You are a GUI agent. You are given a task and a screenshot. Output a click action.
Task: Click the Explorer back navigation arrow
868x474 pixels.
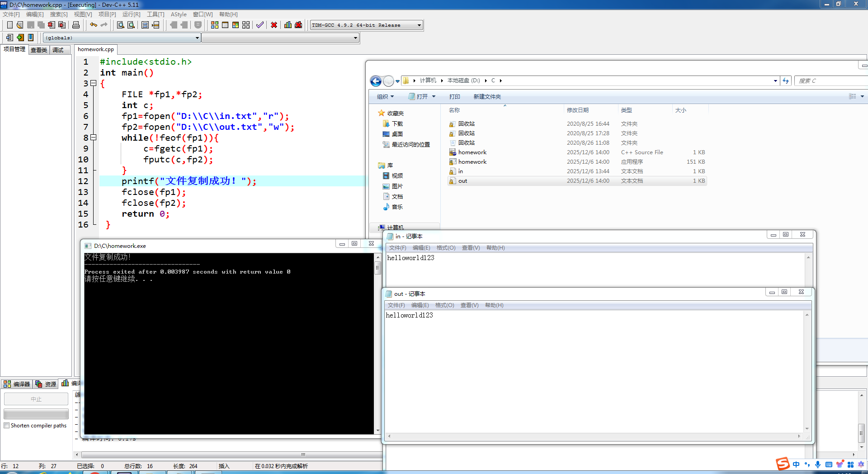376,81
